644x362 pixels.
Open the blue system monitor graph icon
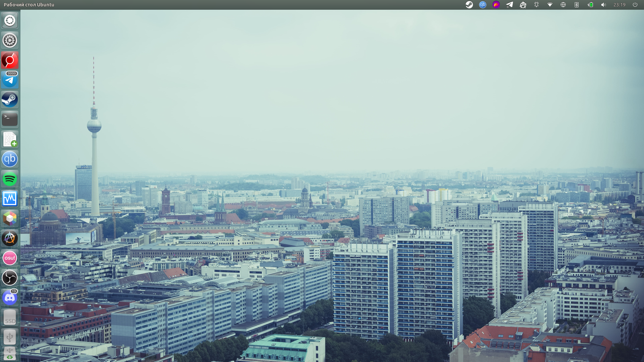click(10, 199)
